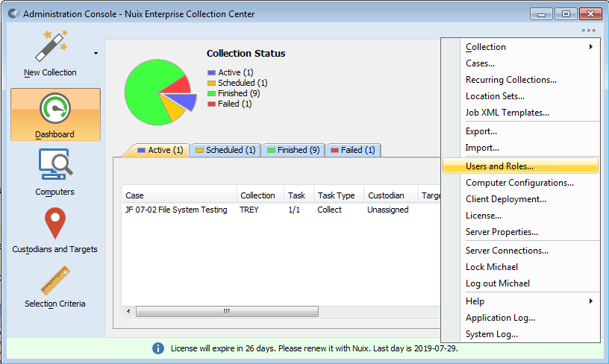Open Server Connections... menu item
The width and height of the screenshot is (609, 364).
point(521,251)
